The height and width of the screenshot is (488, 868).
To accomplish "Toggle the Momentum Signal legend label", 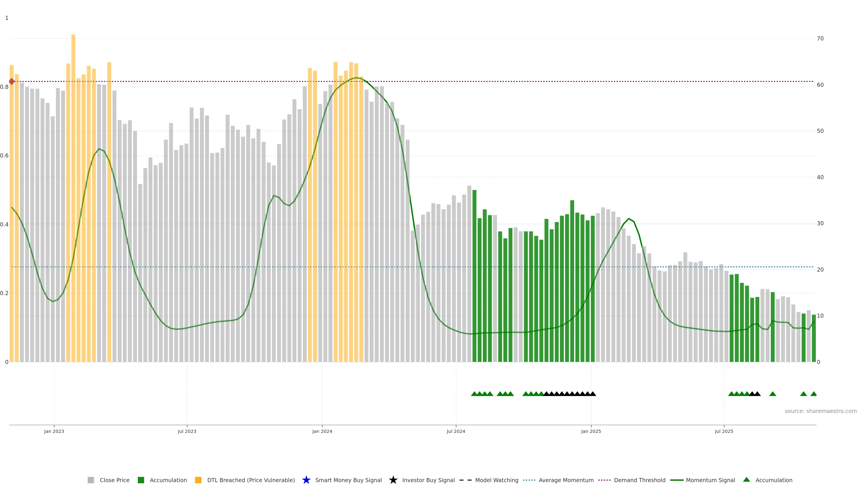I will point(710,480).
